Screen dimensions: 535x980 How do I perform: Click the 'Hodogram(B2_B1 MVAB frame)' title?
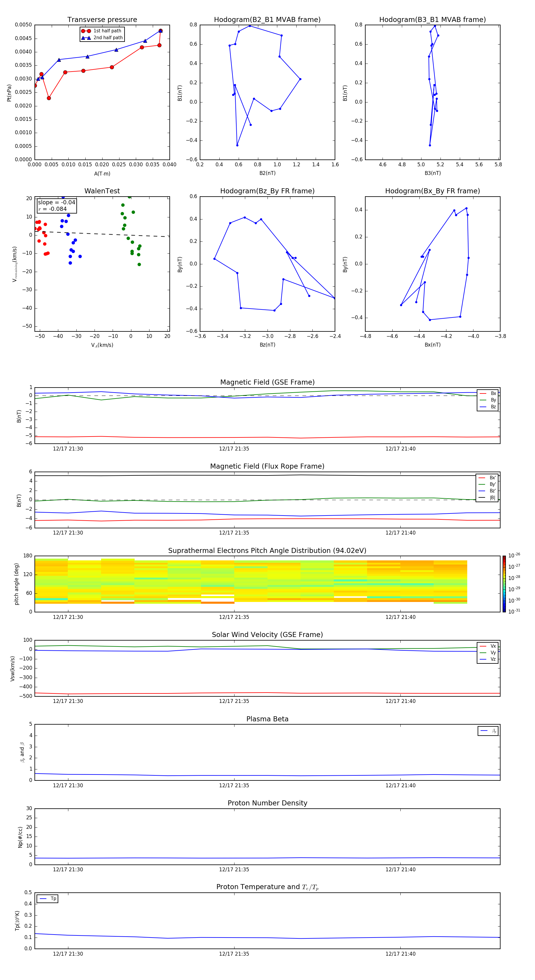coord(267,20)
